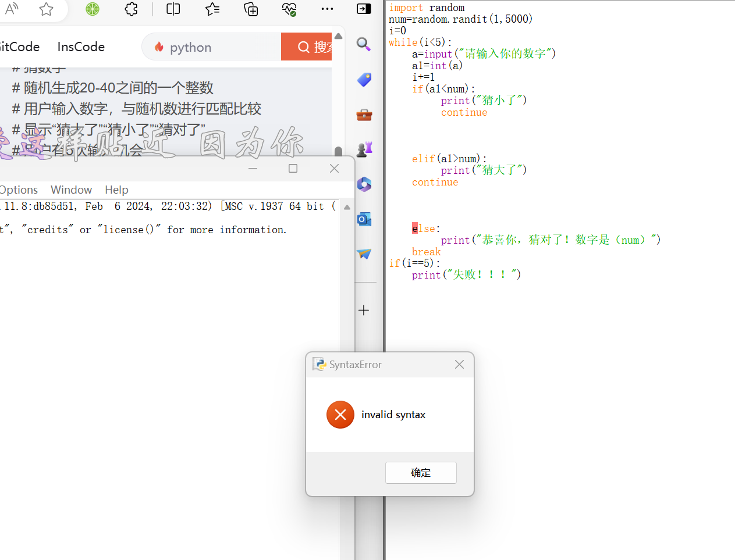The height and width of the screenshot is (560, 735).
Task: Toggle split screen view
Action: click(173, 9)
